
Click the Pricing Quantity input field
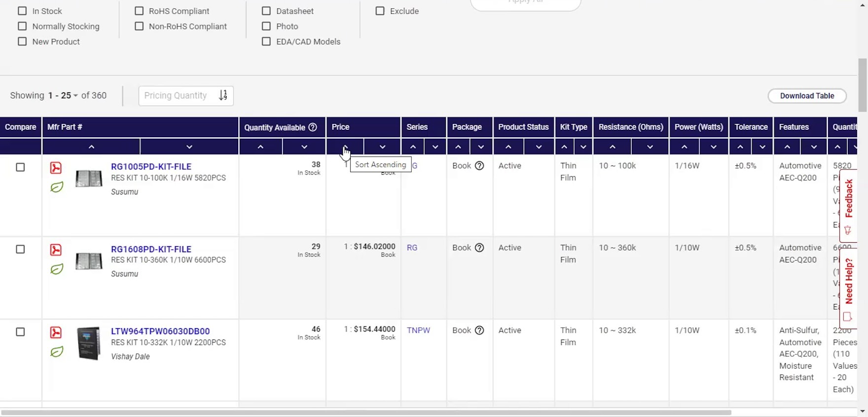pos(178,96)
